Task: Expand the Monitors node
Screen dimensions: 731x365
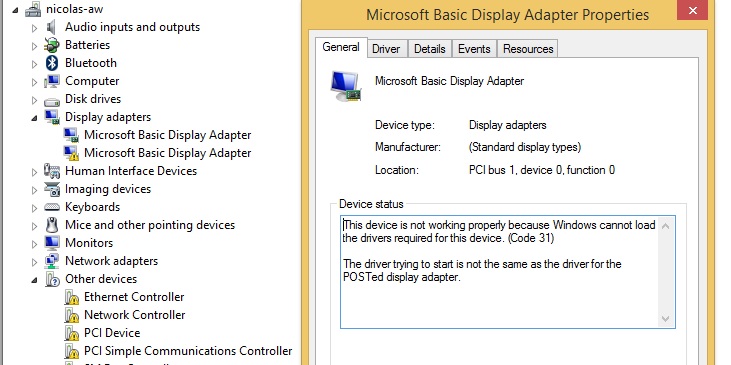Action: 34,244
